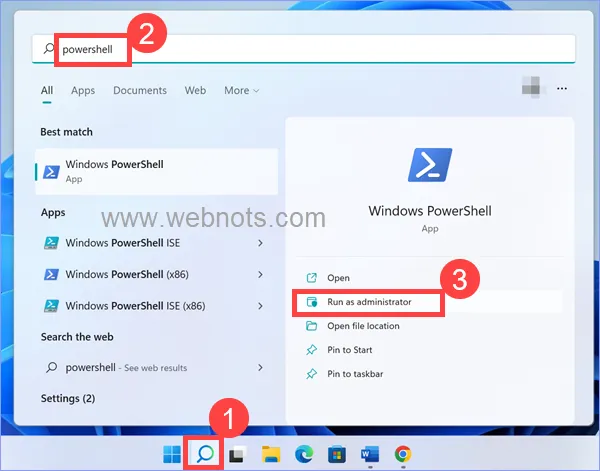Click powershell - See web results
Screen dimensions: 600x471
pyautogui.click(x=157, y=368)
